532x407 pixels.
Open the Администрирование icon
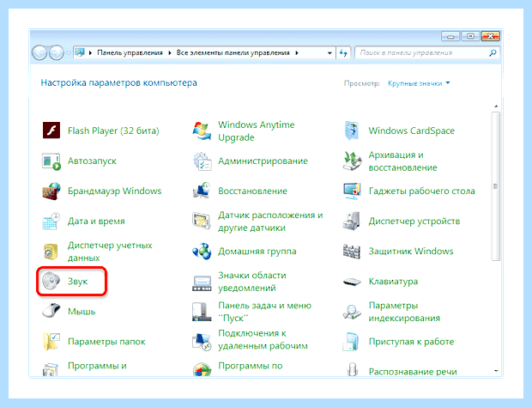click(x=202, y=161)
